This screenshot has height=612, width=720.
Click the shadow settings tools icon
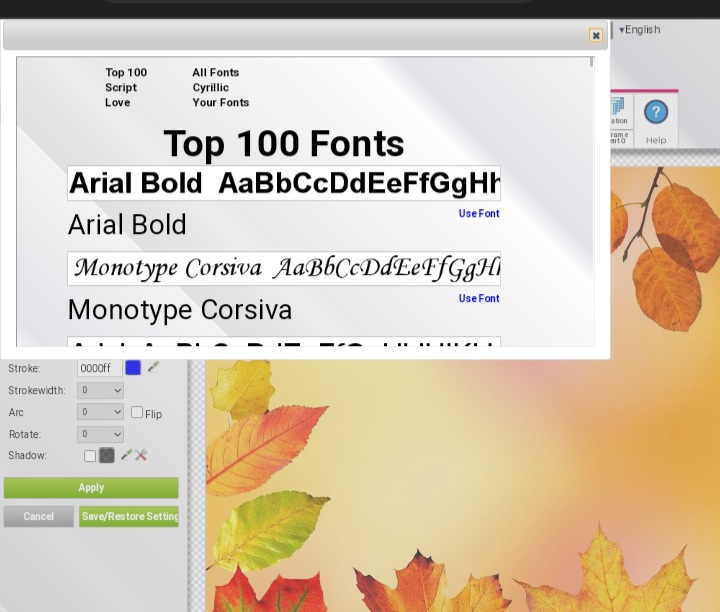point(141,456)
